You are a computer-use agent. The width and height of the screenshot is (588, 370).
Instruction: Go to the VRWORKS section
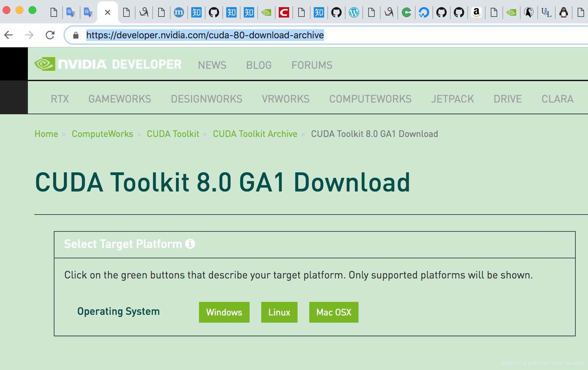[286, 99]
